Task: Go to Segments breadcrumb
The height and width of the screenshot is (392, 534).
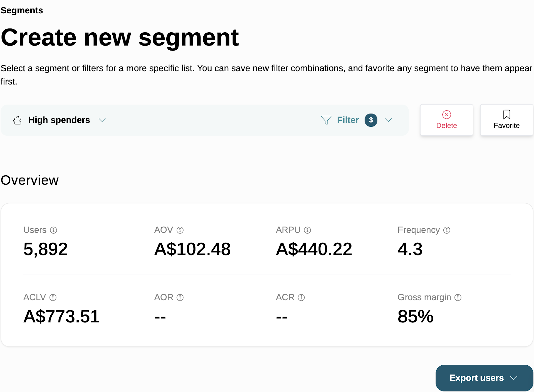Action: click(x=22, y=10)
